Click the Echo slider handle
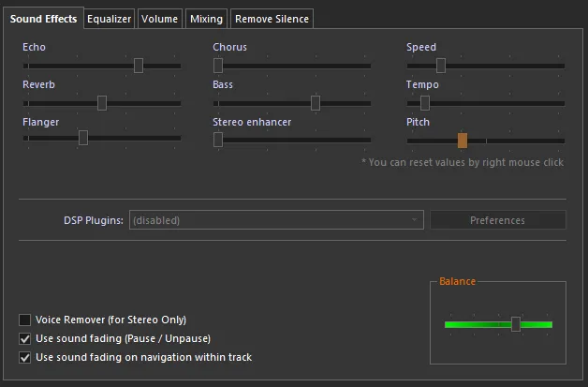Screen dimensions: 588x387 point(139,66)
